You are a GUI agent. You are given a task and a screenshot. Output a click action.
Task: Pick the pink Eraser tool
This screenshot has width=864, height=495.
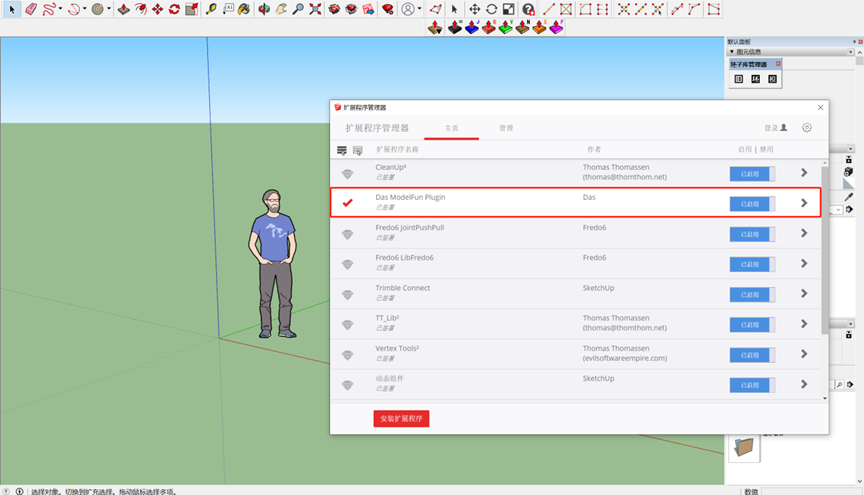click(31, 9)
